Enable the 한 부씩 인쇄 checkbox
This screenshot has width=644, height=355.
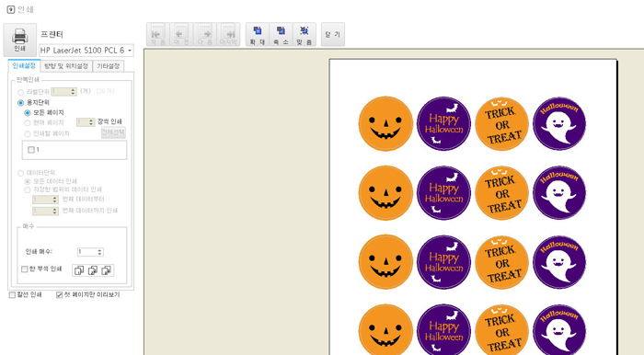click(x=25, y=269)
